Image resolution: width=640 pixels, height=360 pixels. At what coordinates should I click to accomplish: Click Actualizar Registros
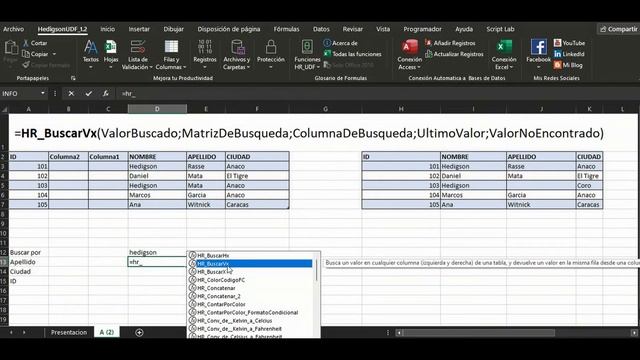(x=454, y=54)
